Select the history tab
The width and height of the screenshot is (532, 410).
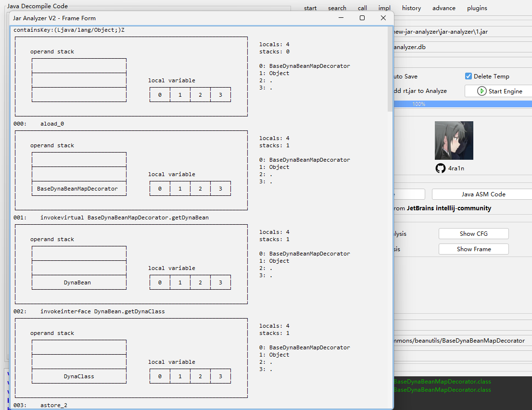[412, 8]
